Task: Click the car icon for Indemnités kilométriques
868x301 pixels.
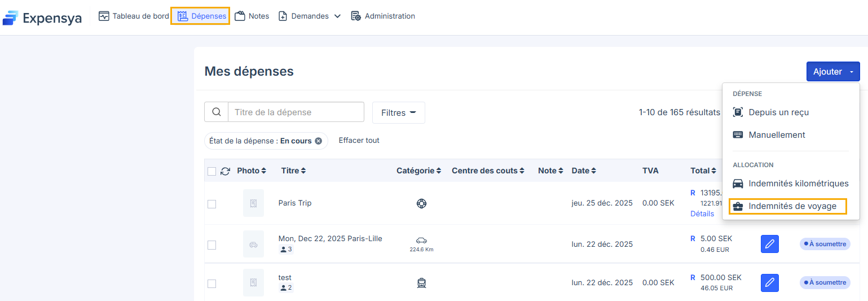Action: click(738, 184)
